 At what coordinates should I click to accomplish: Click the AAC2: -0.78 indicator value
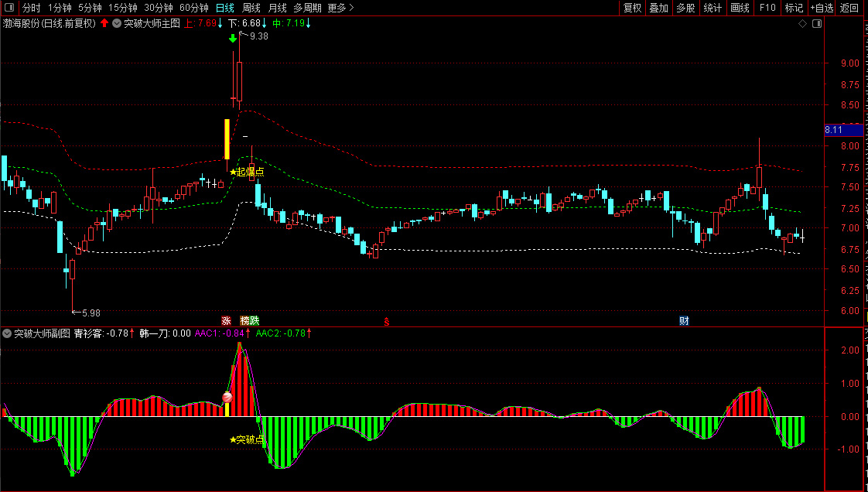[x=283, y=333]
